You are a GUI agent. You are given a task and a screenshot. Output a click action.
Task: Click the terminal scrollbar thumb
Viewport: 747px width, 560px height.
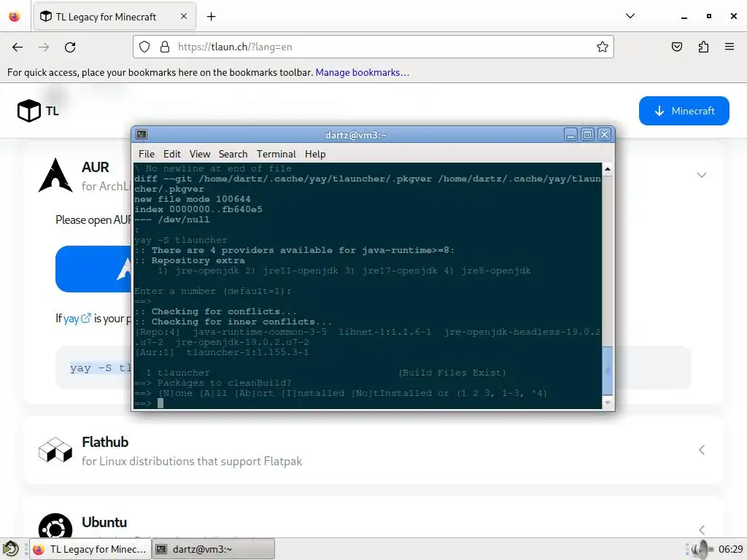608,370
